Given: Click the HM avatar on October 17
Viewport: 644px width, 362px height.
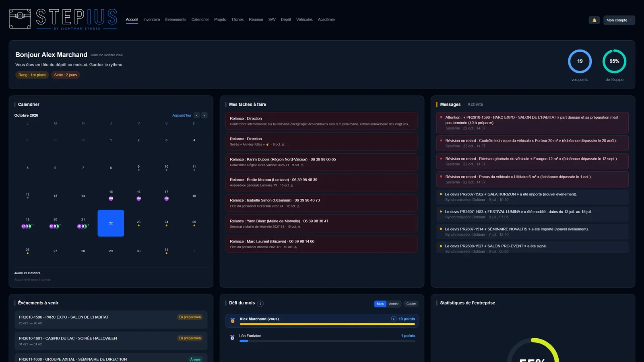Looking at the screenshot, I should [166, 199].
